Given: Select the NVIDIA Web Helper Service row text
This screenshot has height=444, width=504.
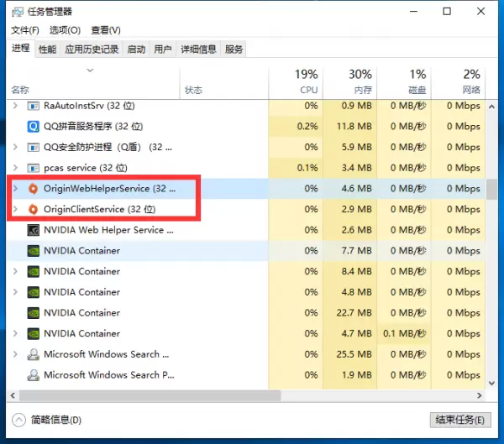Looking at the screenshot, I should 108,230.
